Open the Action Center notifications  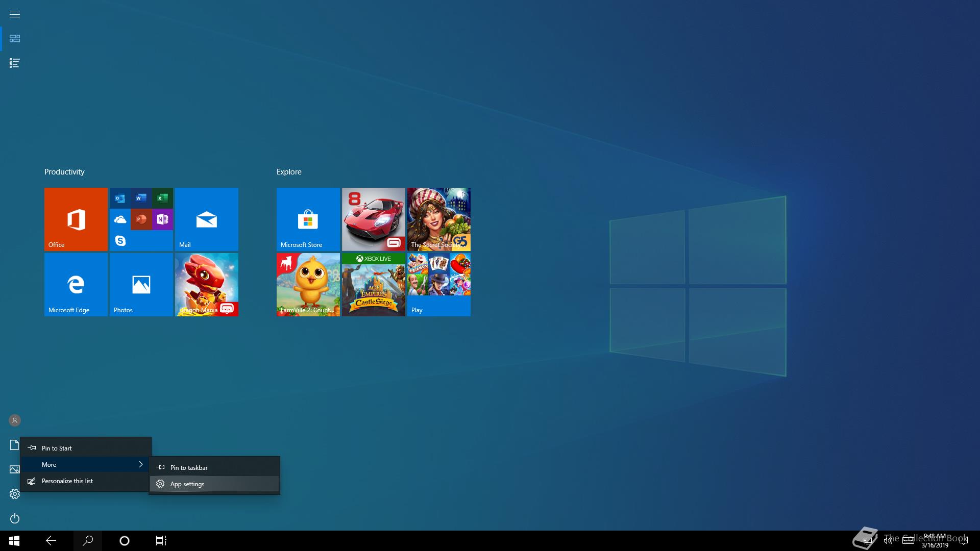[963, 541]
